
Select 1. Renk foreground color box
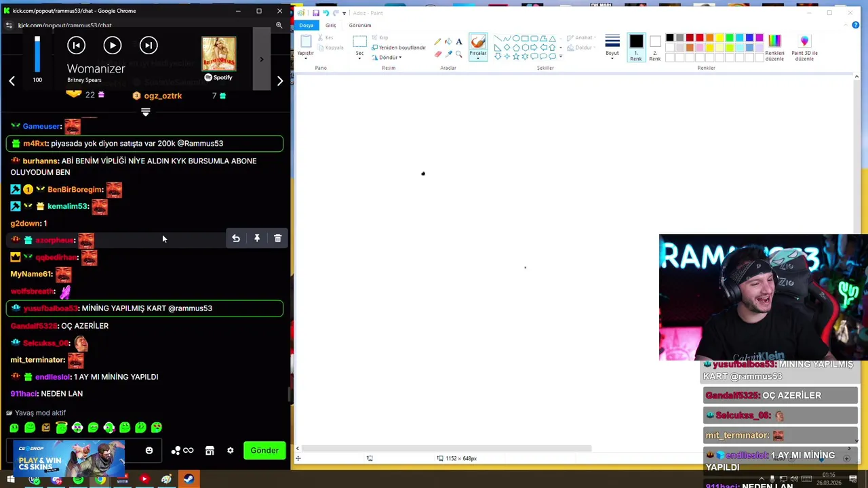click(635, 47)
